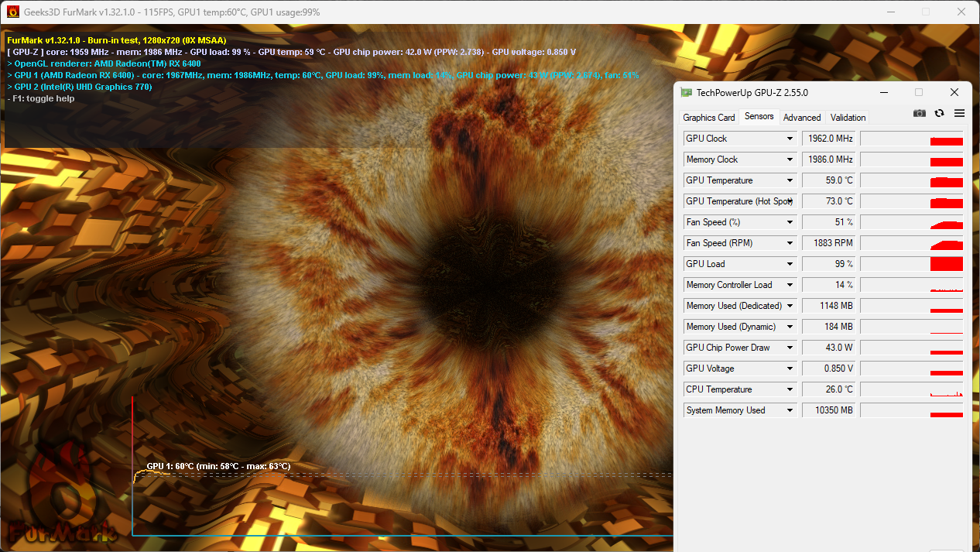Expand the Memory Clock sensor dropdown
This screenshot has height=552, width=980.
point(790,159)
